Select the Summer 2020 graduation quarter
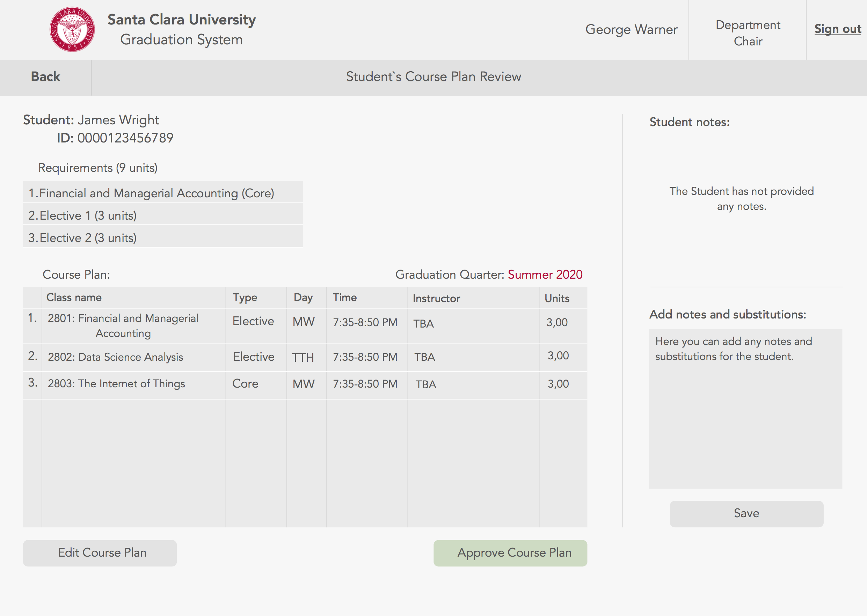Image resolution: width=867 pixels, height=616 pixels. [545, 274]
